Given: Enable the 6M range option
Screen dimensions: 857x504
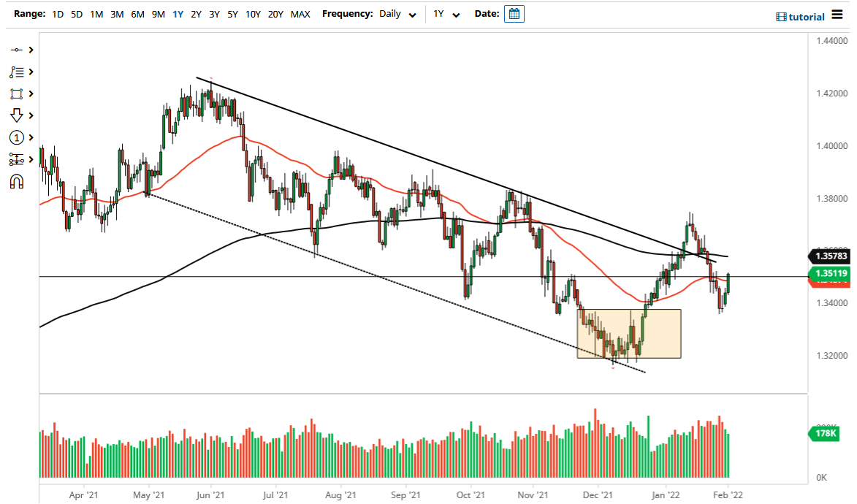Looking at the screenshot, I should [136, 14].
